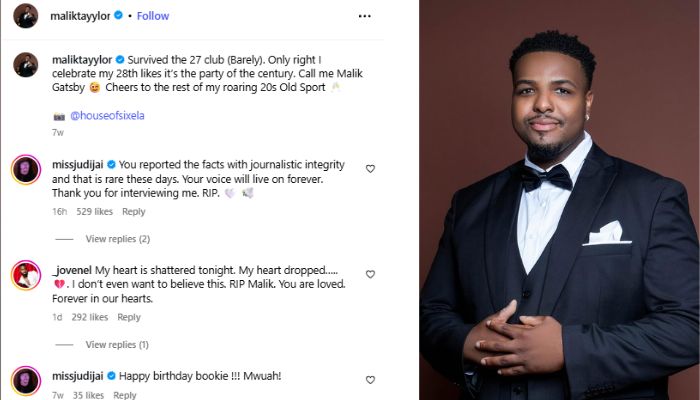Click missjudijai's avatar beside birthday comment
Screen dimensions: 700x400
(26, 381)
